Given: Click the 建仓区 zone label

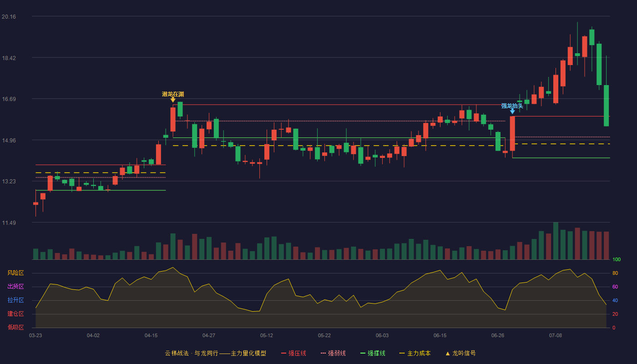Looking at the screenshot, I should coord(15,314).
